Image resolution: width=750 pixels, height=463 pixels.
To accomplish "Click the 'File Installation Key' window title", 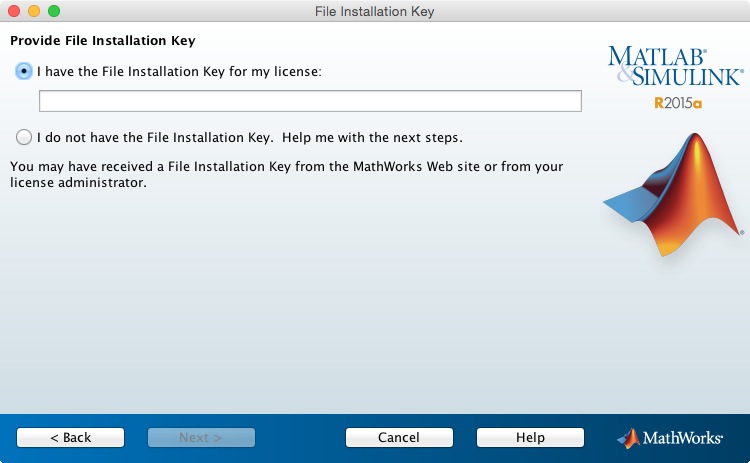I will [x=375, y=11].
